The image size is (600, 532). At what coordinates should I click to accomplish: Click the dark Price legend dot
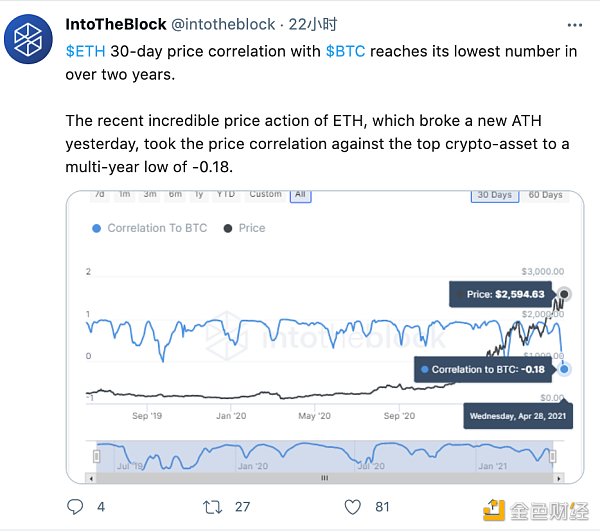point(229,228)
